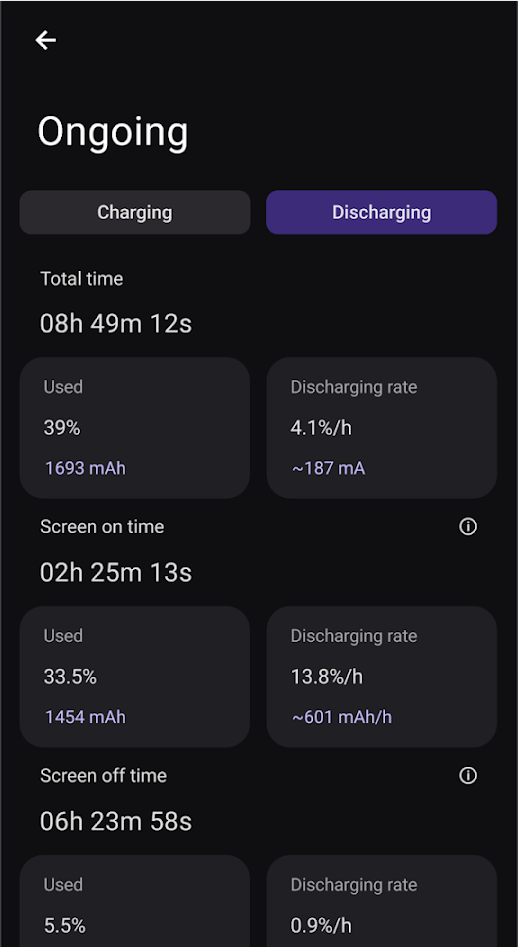The width and height of the screenshot is (518, 947).
Task: Tap the 4.1%/h Discharging rate card
Action: (382, 428)
